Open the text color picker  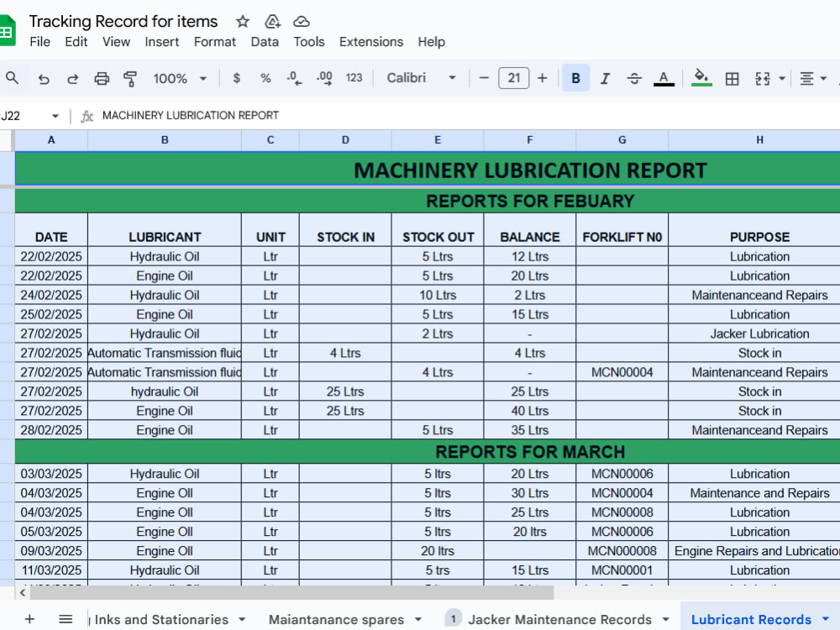coord(664,79)
